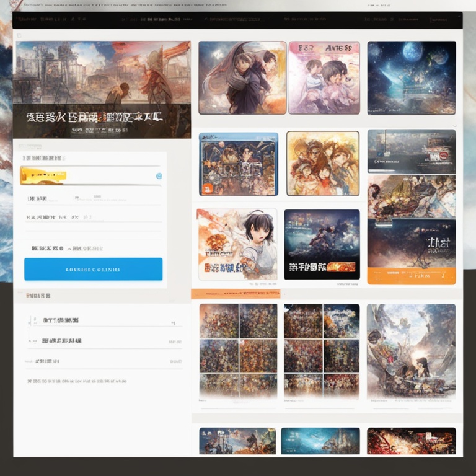Open the thumbnail of the dark-haired girl
The image size is (476, 476).
tap(237, 244)
